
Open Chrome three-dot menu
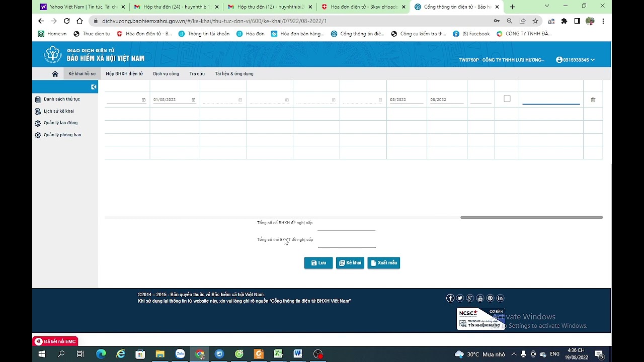(x=603, y=21)
